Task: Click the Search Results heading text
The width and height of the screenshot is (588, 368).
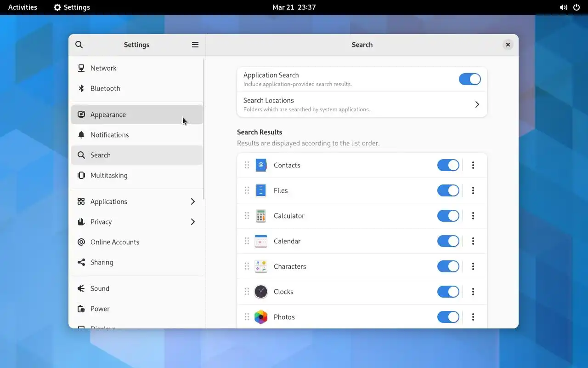Action: 260,132
